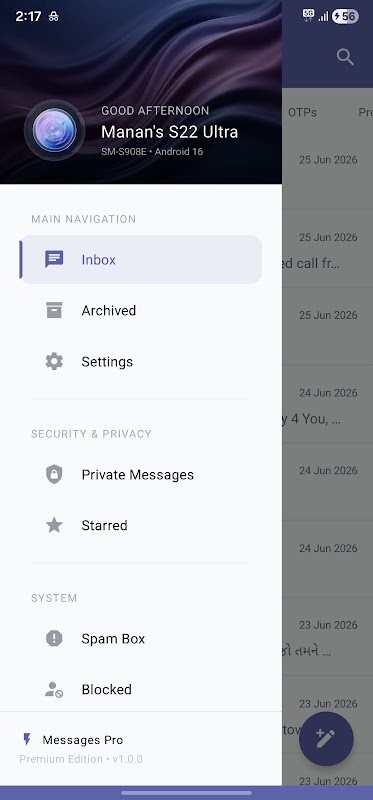Tap the Inbox message bubble icon
The image size is (373, 800).
[54, 259]
